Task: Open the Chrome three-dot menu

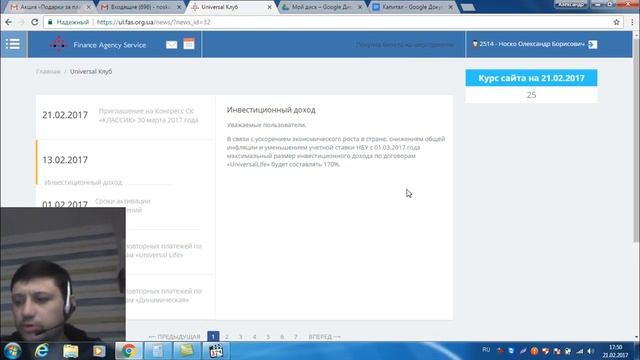Action: pyautogui.click(x=632, y=22)
